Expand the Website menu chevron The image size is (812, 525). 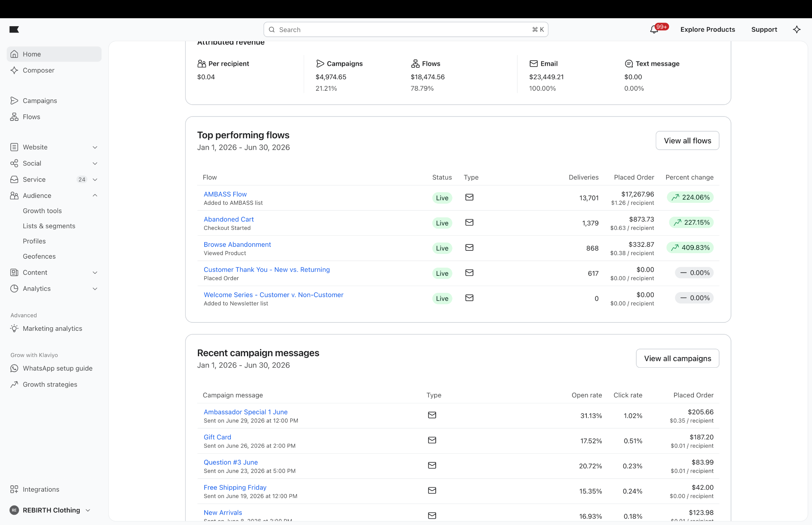click(95, 147)
